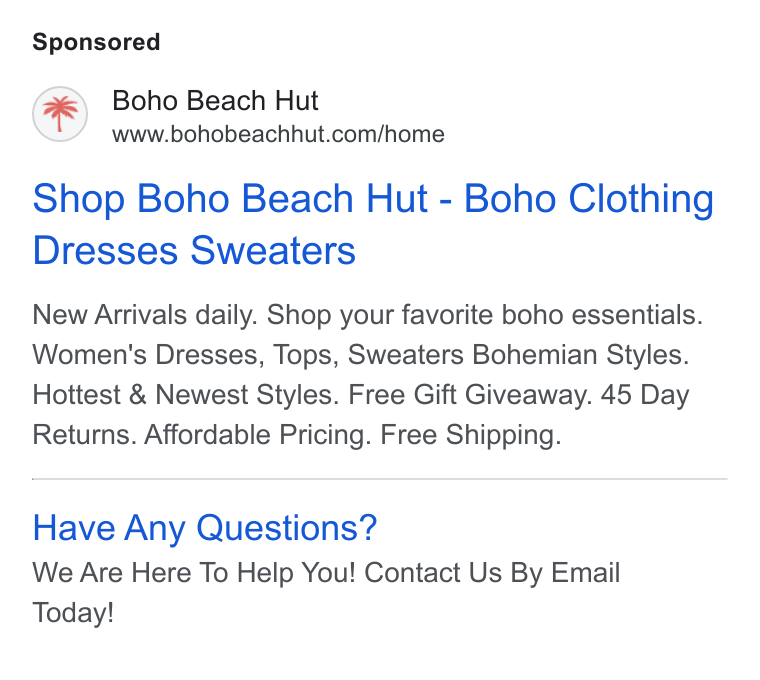Image resolution: width=760 pixels, height=680 pixels.
Task: Click the Boho Clothing words in headline
Action: tap(589, 198)
